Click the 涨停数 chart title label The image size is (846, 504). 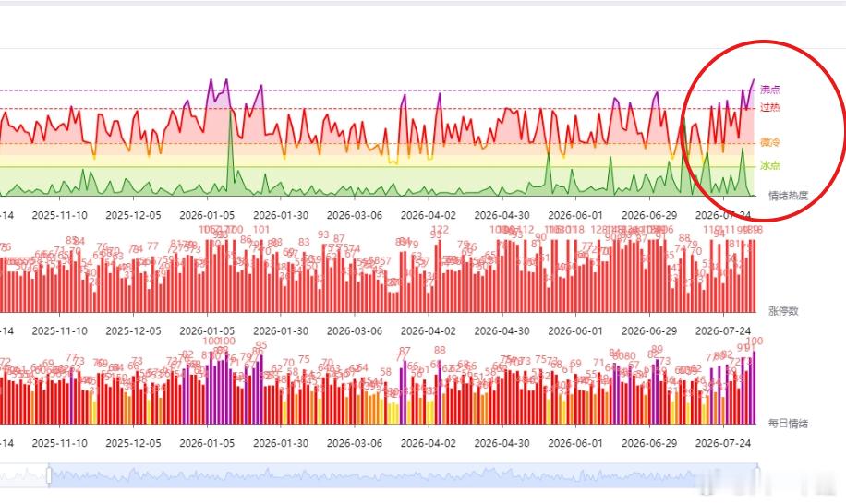pos(783,311)
